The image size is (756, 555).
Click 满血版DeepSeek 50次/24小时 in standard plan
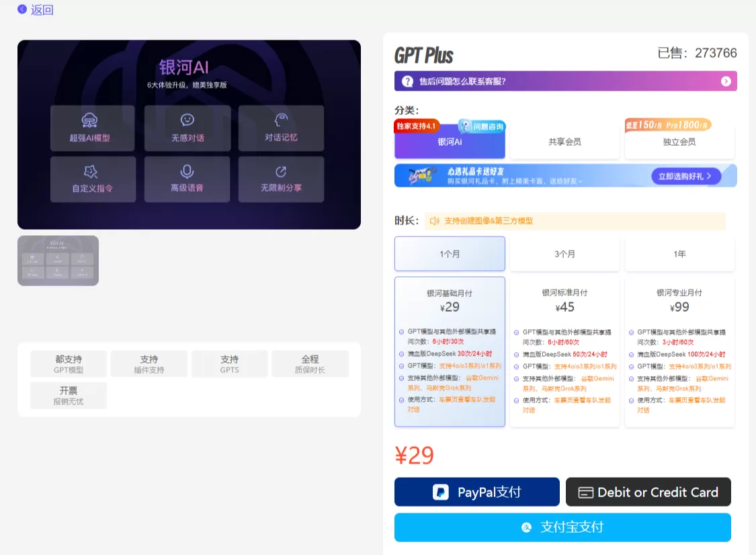point(565,354)
